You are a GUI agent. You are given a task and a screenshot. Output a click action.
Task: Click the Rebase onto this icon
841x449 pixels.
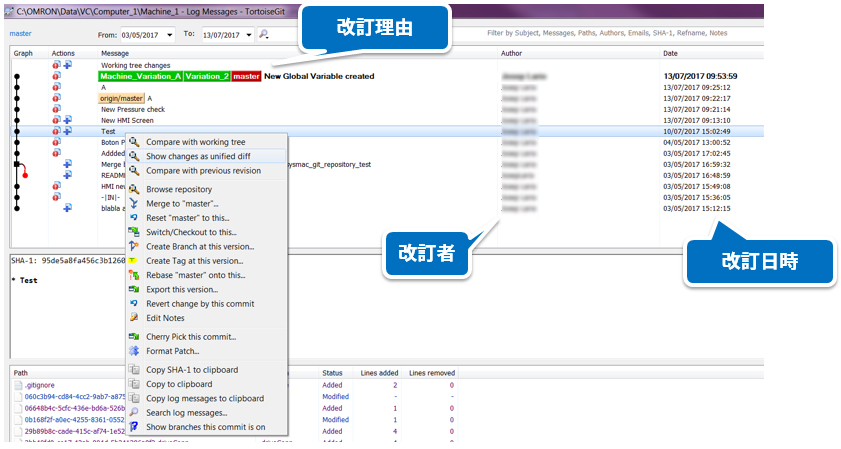point(134,275)
